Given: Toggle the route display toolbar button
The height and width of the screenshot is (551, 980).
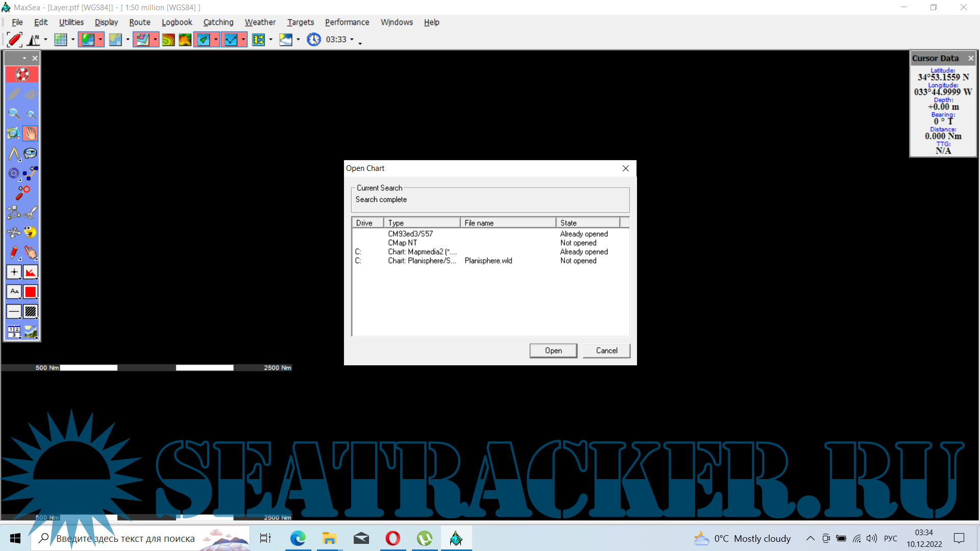Looking at the screenshot, I should (231, 39).
